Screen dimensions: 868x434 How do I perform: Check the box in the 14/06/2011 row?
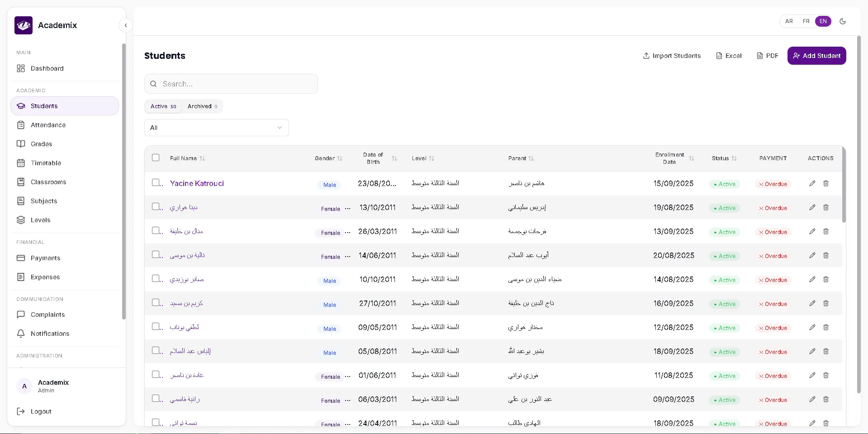pos(156,254)
